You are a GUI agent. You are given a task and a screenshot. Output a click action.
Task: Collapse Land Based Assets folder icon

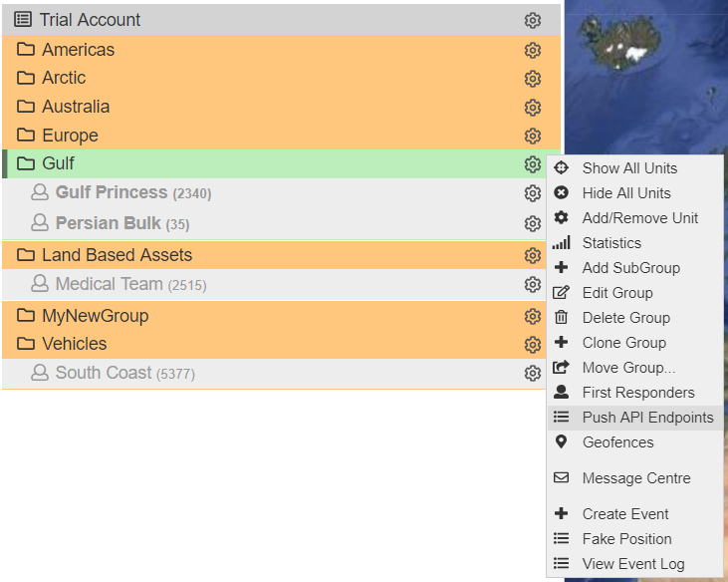26,254
